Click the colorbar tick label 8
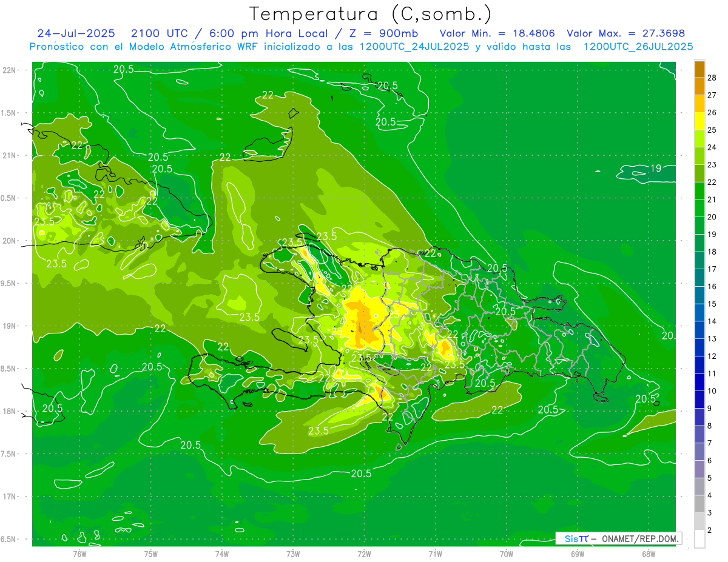This screenshot has width=728, height=562. click(710, 426)
